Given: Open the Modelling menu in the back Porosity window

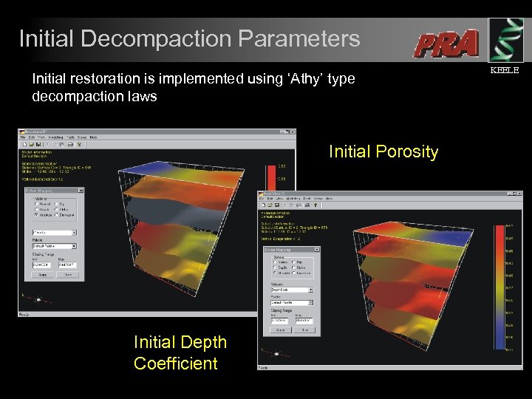Looking at the screenshot, I should [x=55, y=137].
